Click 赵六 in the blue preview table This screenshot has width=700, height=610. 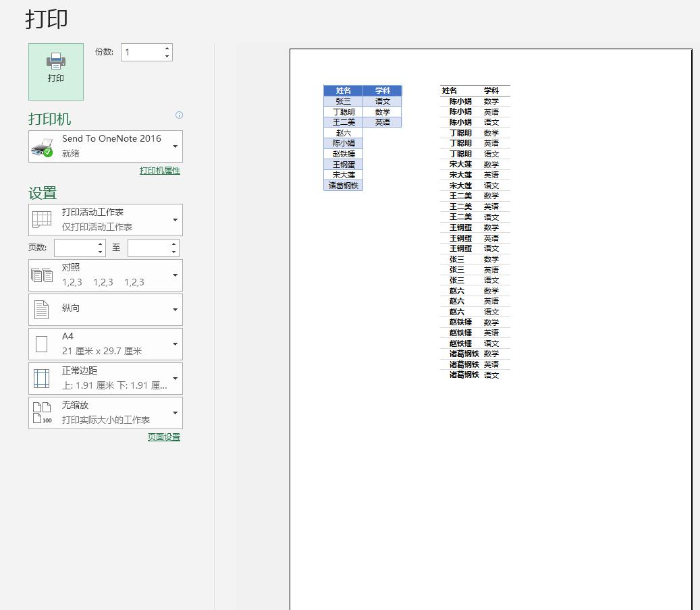[344, 133]
